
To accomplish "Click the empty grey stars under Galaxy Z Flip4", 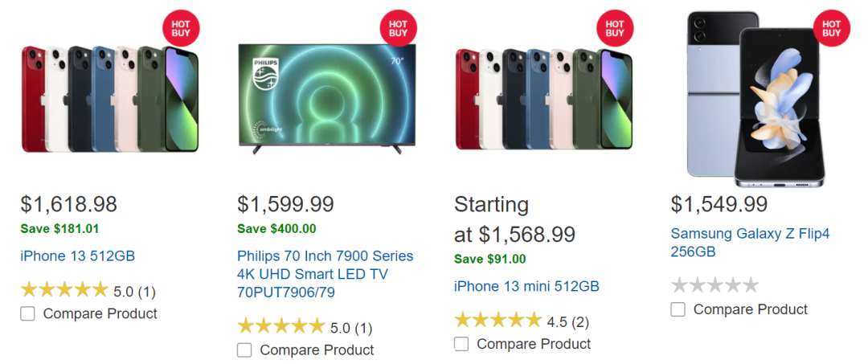I will [x=714, y=285].
